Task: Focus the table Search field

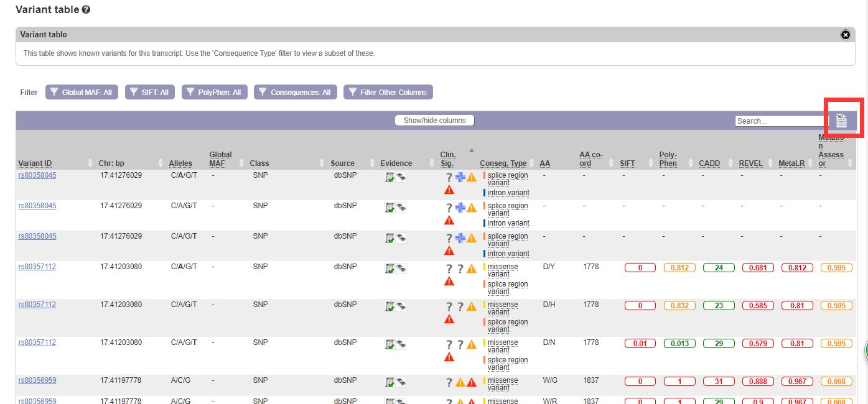Action: click(782, 121)
